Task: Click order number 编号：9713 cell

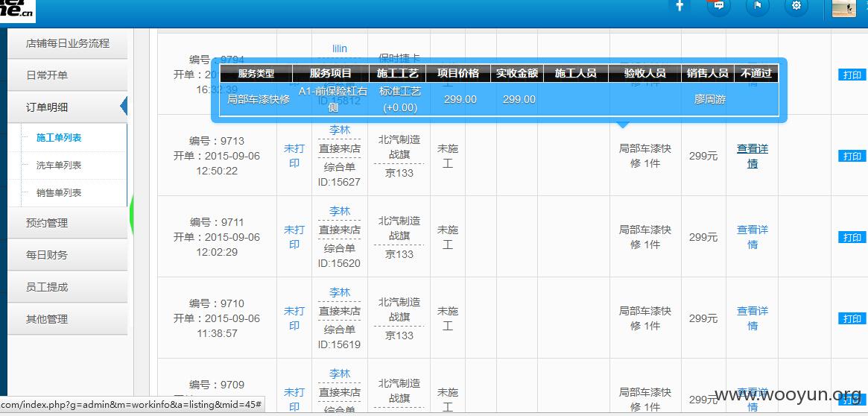Action: tap(217, 141)
